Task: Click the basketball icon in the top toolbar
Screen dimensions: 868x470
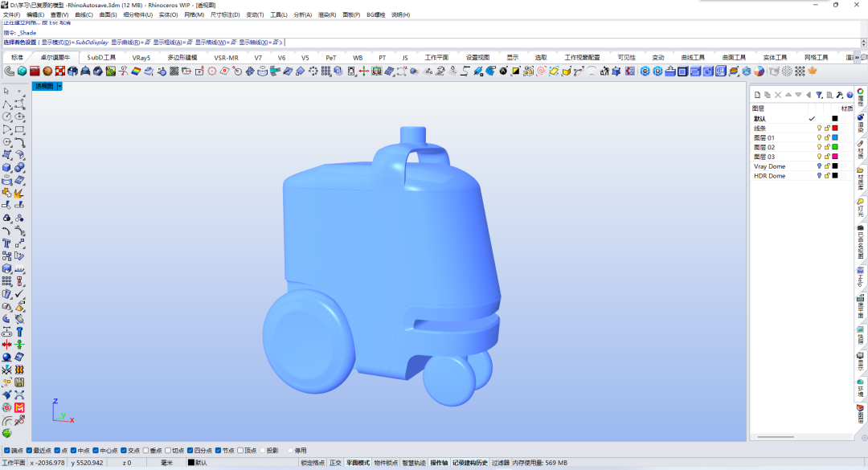Action: pyautogui.click(x=47, y=71)
